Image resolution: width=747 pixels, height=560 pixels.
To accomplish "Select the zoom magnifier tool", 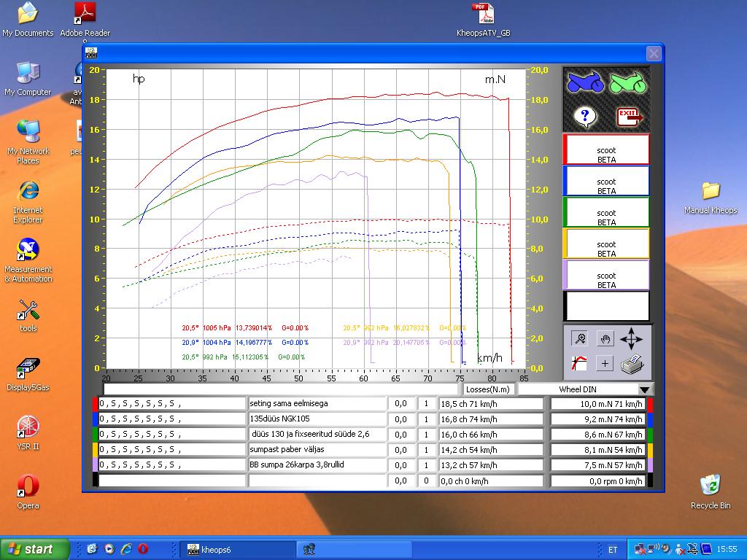I will [x=580, y=338].
